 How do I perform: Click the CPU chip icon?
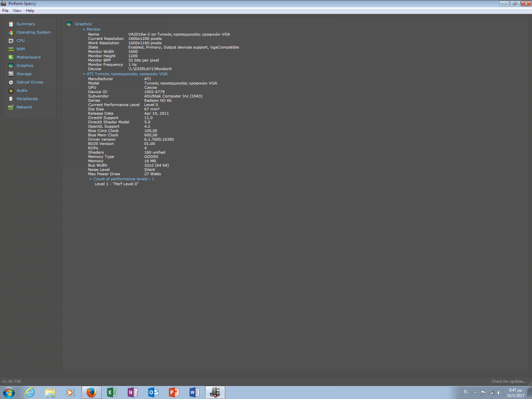pos(11,41)
